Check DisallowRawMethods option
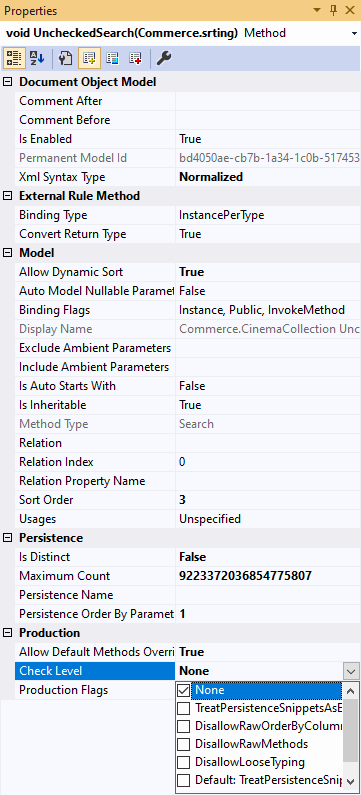The width and height of the screenshot is (361, 795). (184, 744)
